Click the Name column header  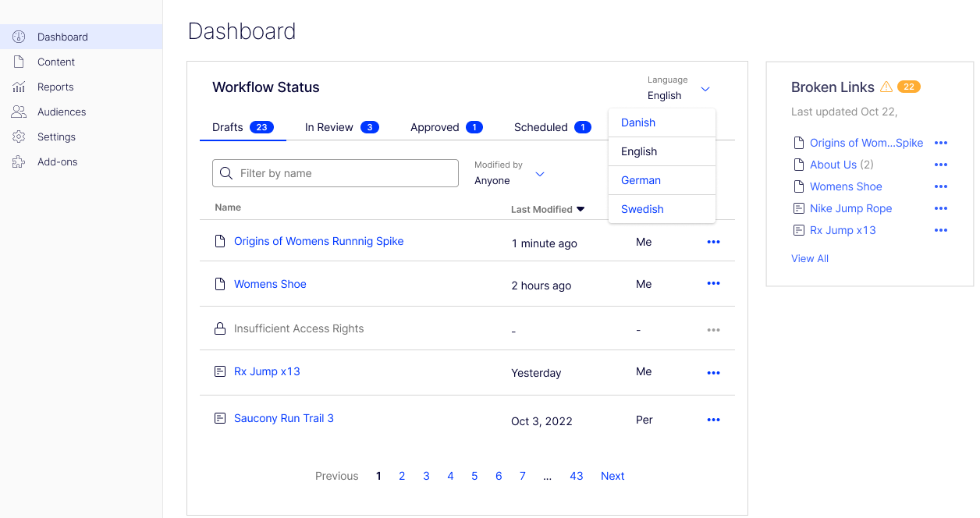click(x=228, y=208)
